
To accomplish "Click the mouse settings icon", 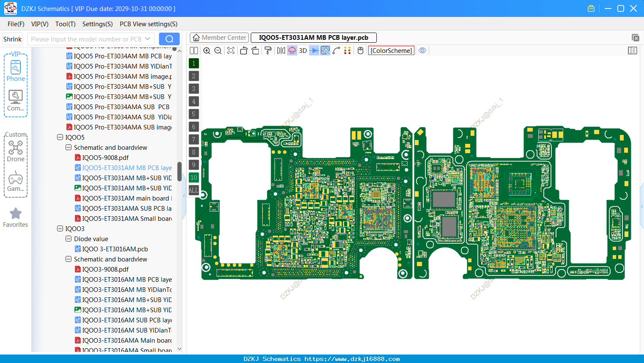I will (x=361, y=51).
